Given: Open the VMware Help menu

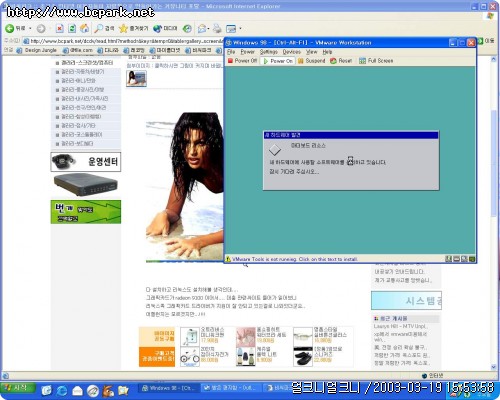Looking at the screenshot, I should (327, 52).
